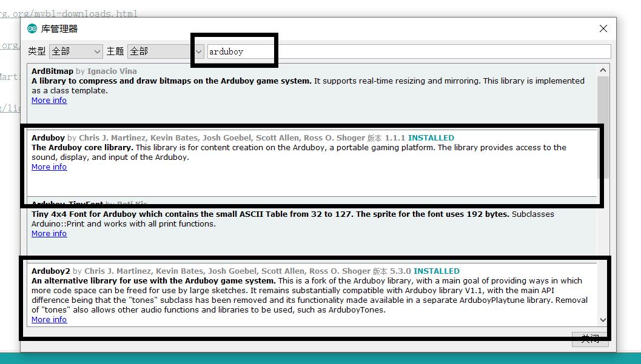Click scrollbar down arrow in library list
641x364 pixels.
pos(603,320)
